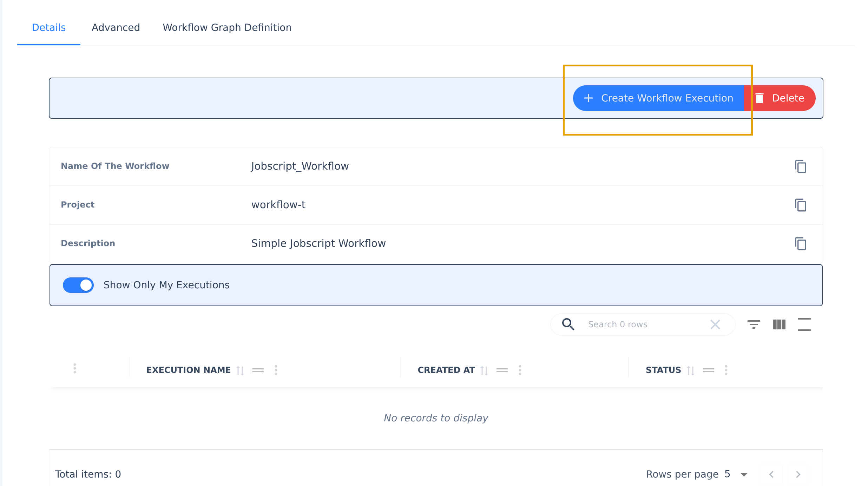Click the workflow-t project value
868x486 pixels.
(x=278, y=205)
